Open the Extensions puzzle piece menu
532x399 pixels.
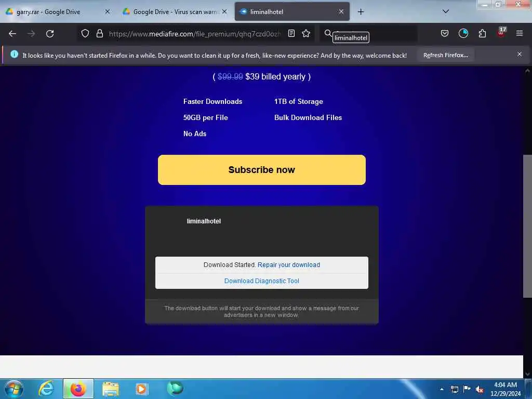482,33
